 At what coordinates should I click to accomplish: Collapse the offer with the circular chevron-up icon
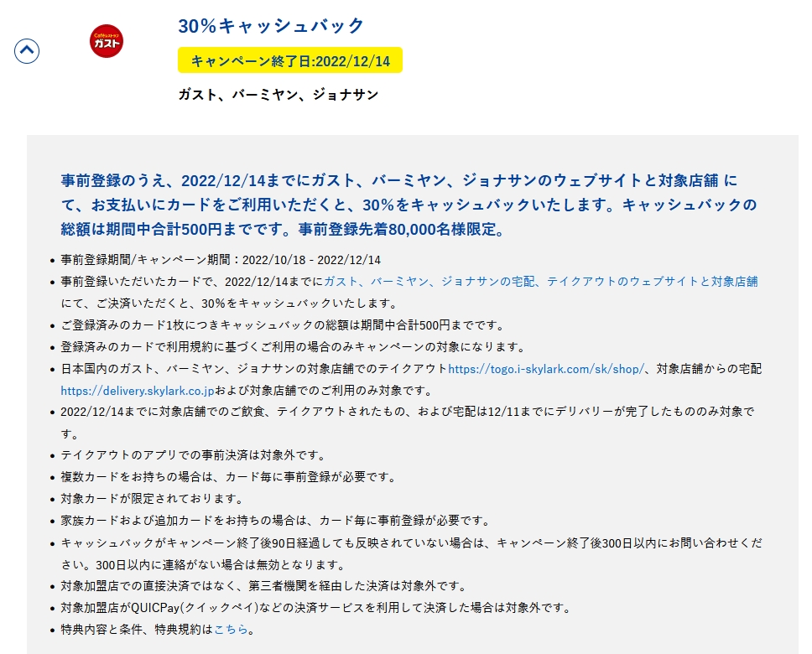coord(26,51)
